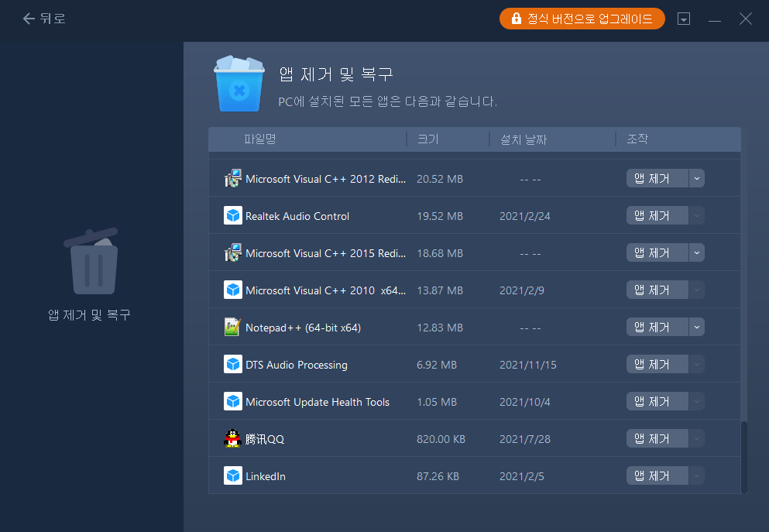Click the 정식 버전으로 업그레이드 button
The height and width of the screenshot is (532, 769).
pyautogui.click(x=582, y=19)
